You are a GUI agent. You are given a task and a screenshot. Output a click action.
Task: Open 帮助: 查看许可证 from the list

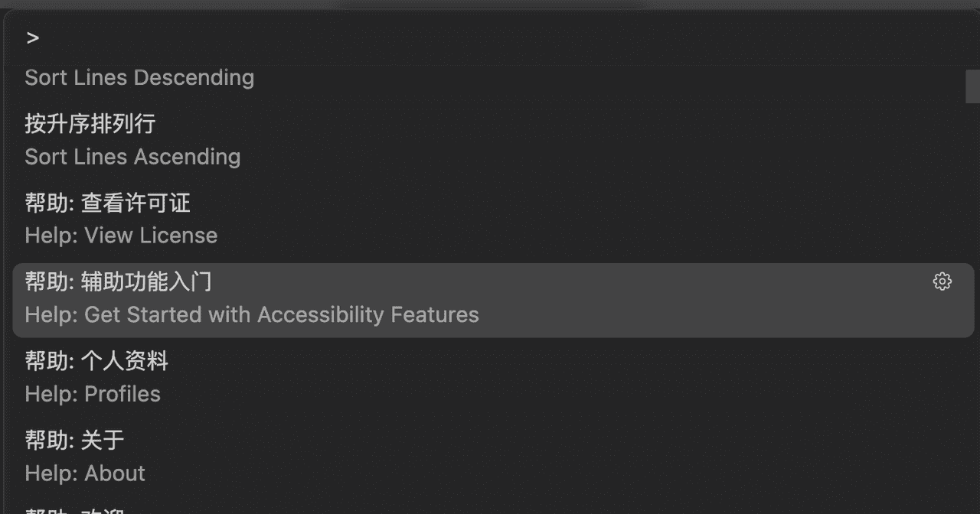(x=107, y=203)
